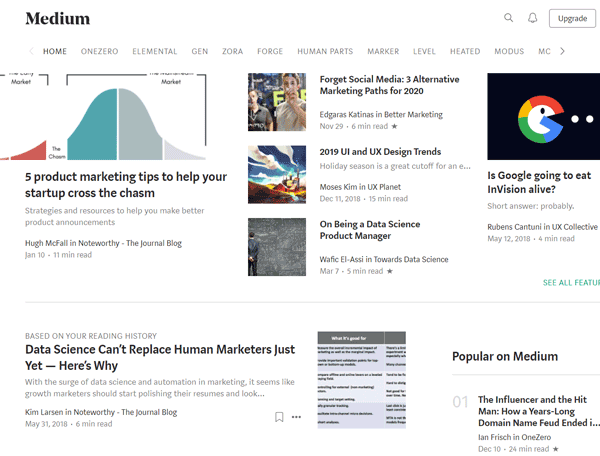Click member star next to '24 min read'
This screenshot has width=600, height=456.
[556, 449]
